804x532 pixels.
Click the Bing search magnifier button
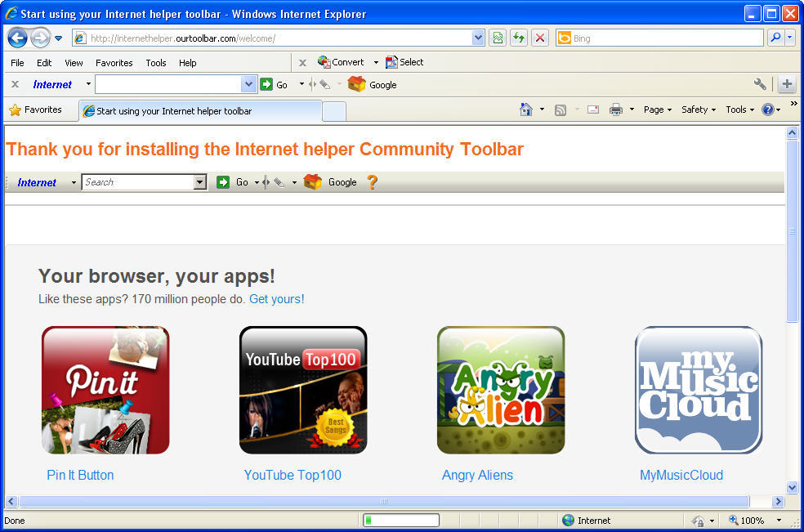775,38
